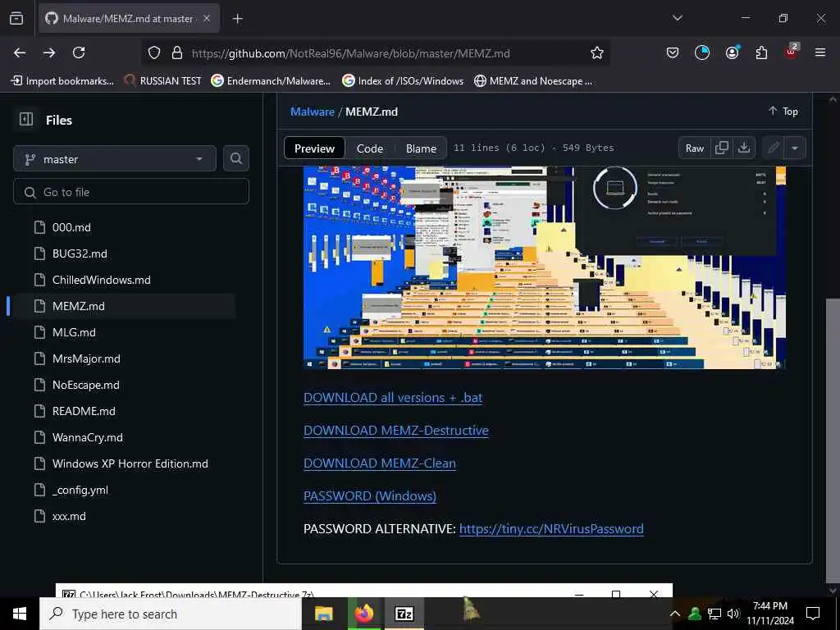Open File Explorer from taskbar
Image resolution: width=840 pixels, height=630 pixels.
pyautogui.click(x=323, y=614)
